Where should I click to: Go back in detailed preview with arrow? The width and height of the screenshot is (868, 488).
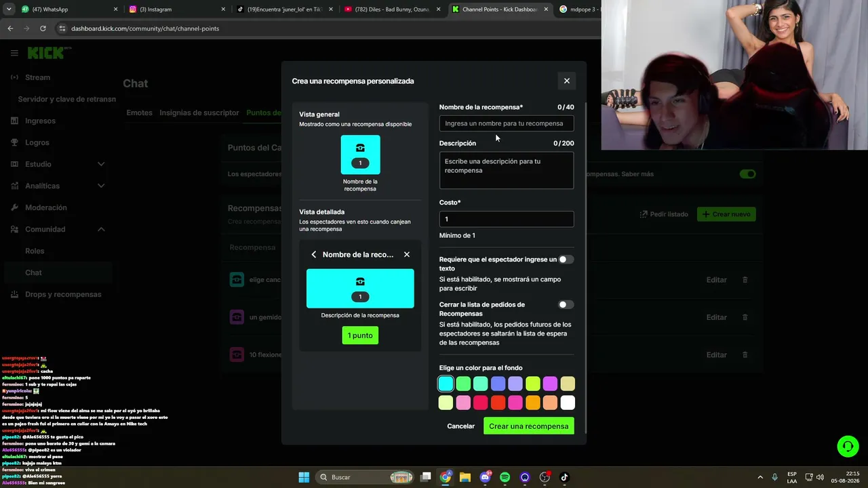313,255
